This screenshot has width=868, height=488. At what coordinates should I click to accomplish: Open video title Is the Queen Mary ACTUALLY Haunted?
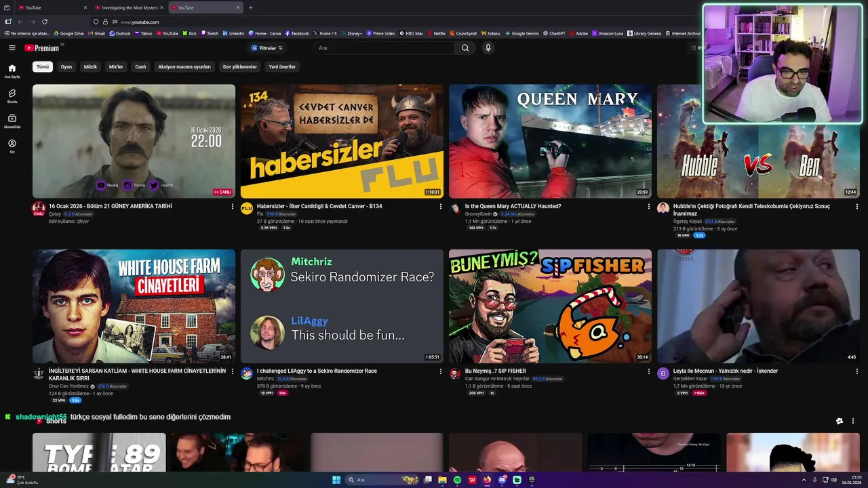(x=513, y=206)
